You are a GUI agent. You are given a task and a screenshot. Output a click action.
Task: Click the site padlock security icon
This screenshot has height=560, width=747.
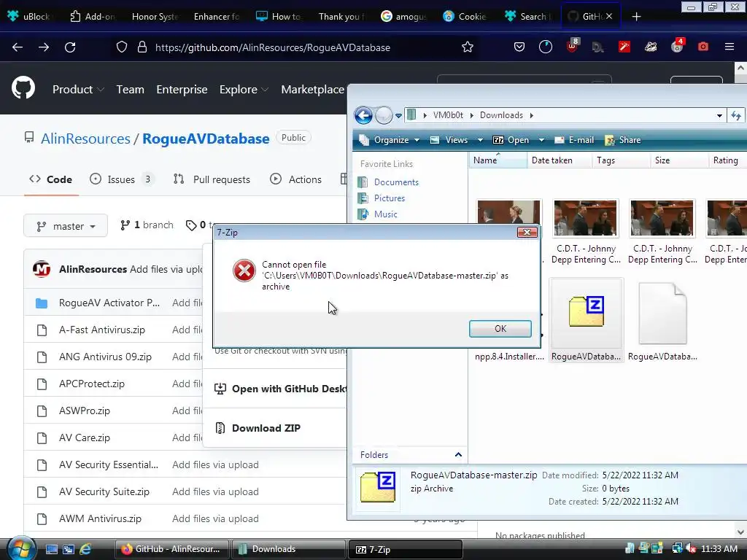pos(142,47)
